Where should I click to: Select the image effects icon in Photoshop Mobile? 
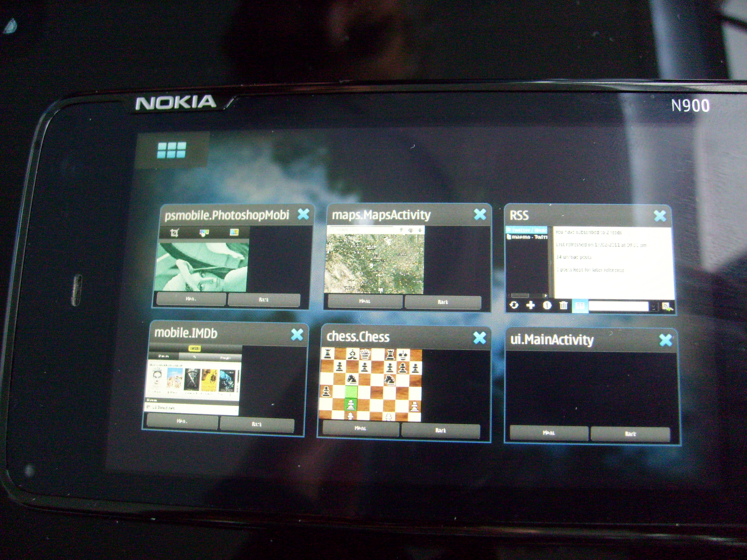pyautogui.click(x=234, y=232)
